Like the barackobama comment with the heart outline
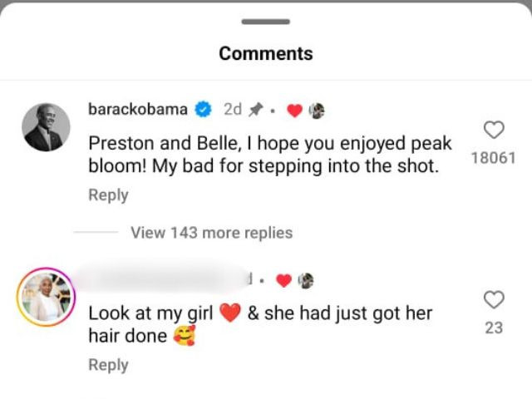The width and height of the screenshot is (532, 399). (494, 130)
